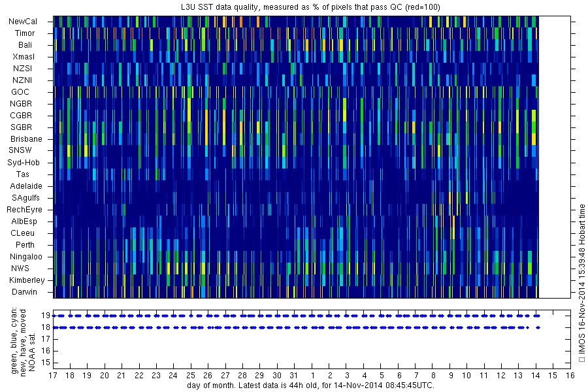Select the NZSI row label
The height and width of the screenshot is (392, 588).
[x=22, y=68]
